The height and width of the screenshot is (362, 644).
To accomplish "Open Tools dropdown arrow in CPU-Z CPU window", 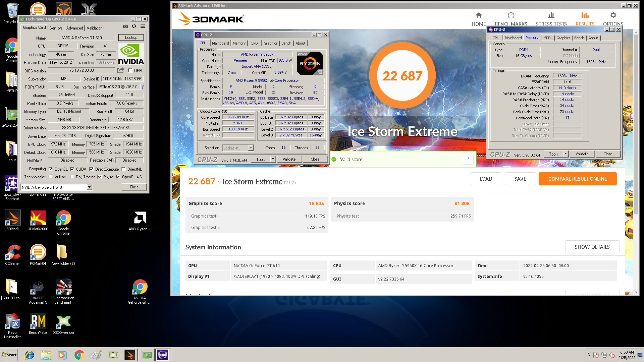I will coord(273,159).
